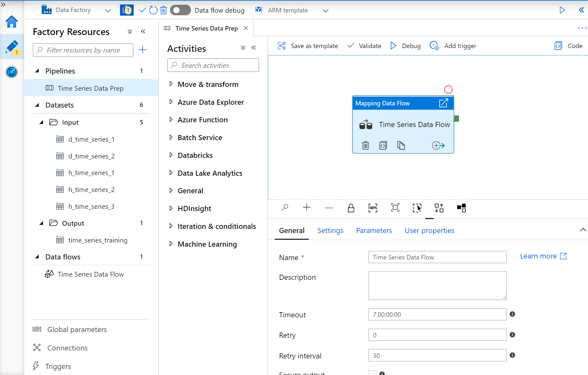Image resolution: width=588 pixels, height=375 pixels.
Task: Switch to the Settings tab
Action: [330, 230]
